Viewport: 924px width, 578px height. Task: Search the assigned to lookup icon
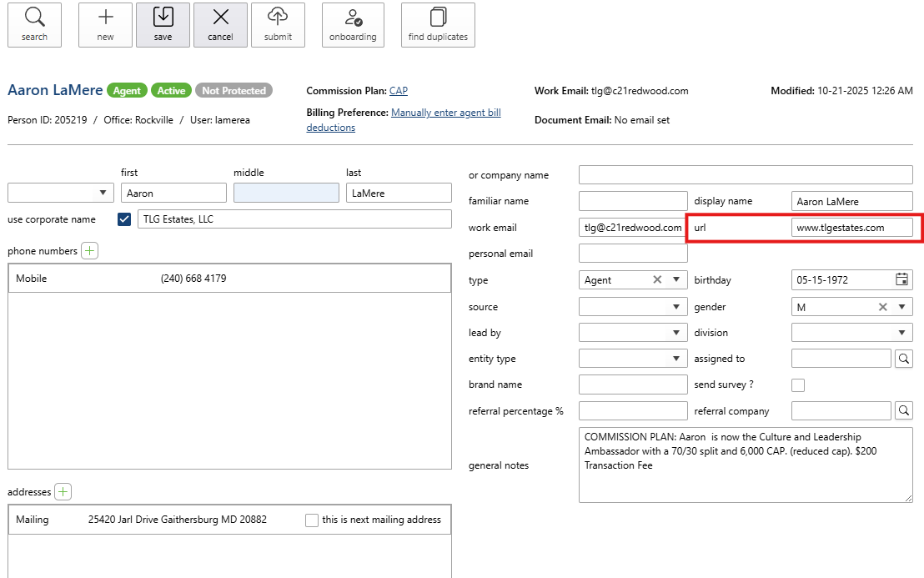point(903,359)
